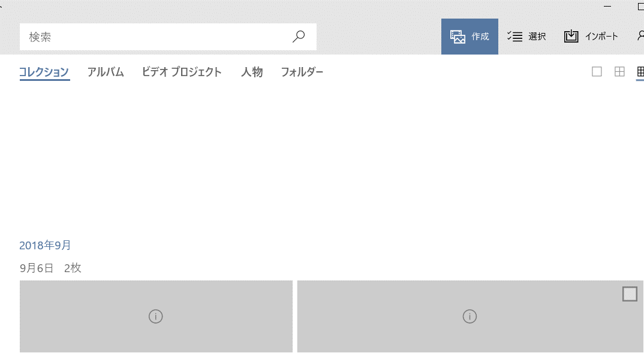Open the 作成 create menu

[x=470, y=37]
